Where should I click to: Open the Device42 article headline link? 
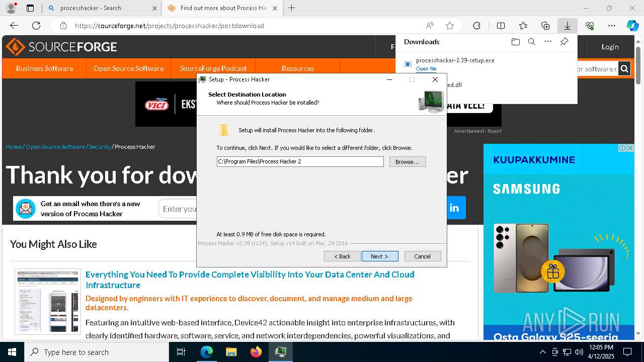click(250, 280)
